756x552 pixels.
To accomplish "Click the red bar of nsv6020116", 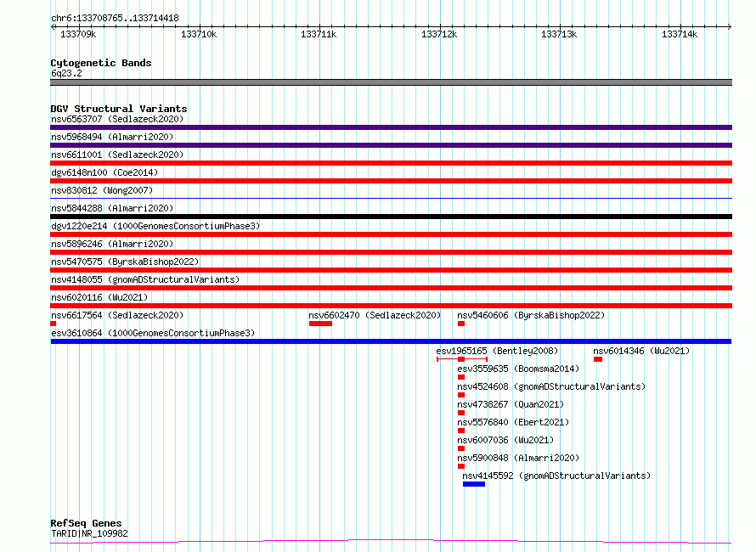I will click(x=391, y=306).
